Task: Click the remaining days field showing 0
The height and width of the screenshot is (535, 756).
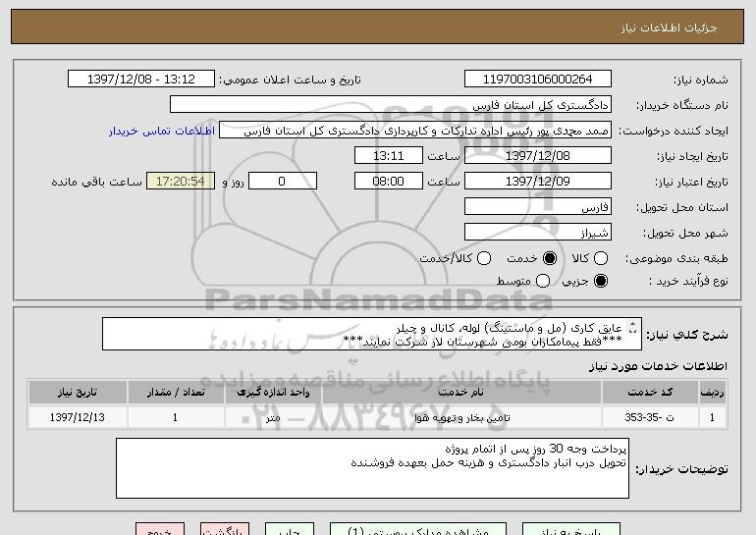Action: click(x=283, y=182)
